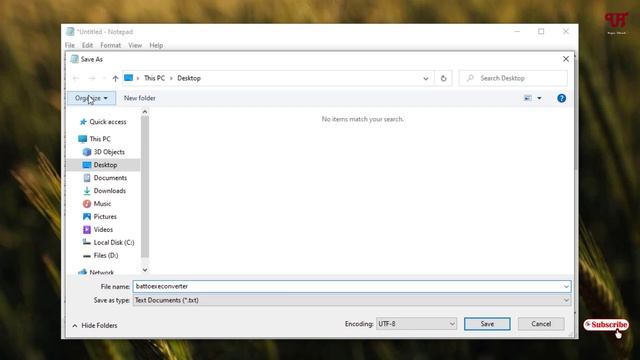Click the Music note icon
Image resolution: width=640 pixels, height=360 pixels.
click(87, 204)
